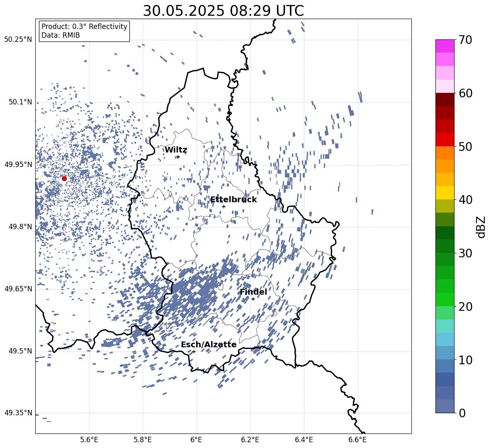Click the dBZ colorbar label

(x=481, y=227)
